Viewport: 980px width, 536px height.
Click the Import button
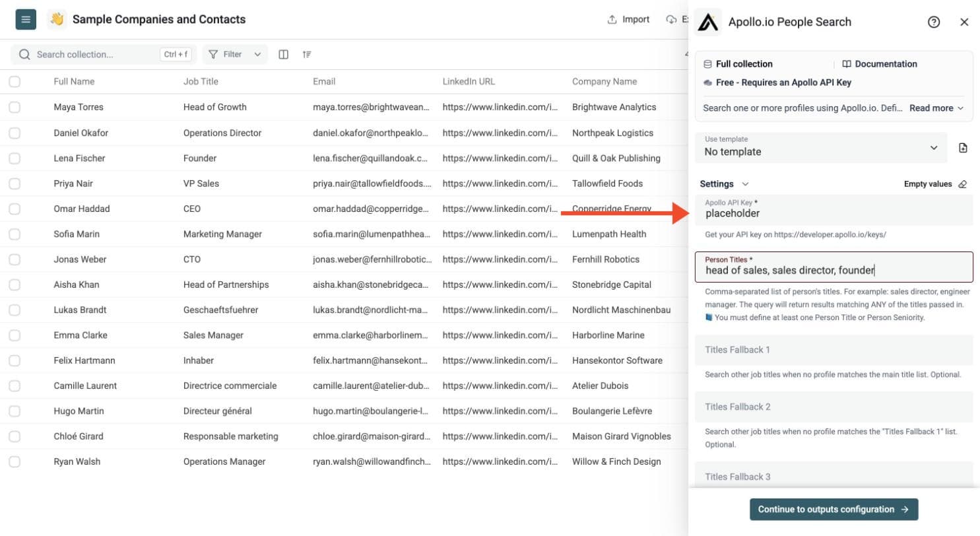point(628,19)
